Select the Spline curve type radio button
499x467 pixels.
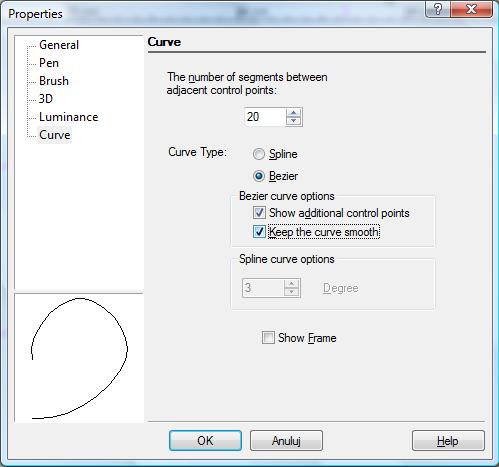(259, 154)
